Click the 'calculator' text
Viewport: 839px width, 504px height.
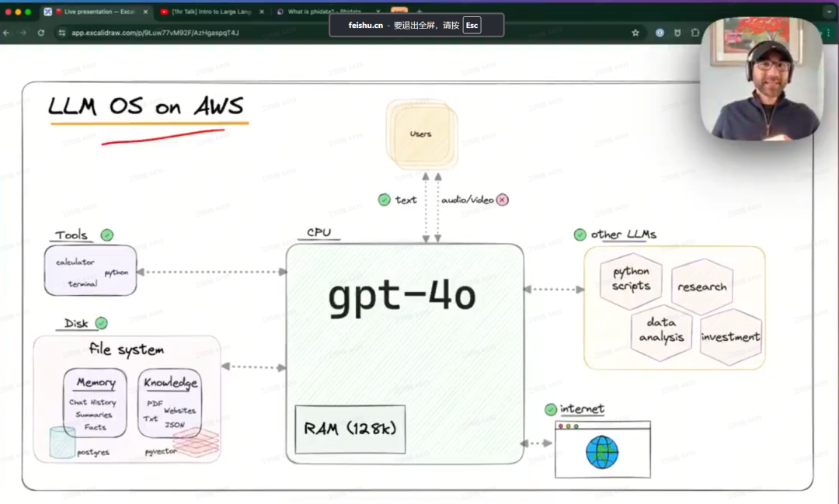(75, 262)
